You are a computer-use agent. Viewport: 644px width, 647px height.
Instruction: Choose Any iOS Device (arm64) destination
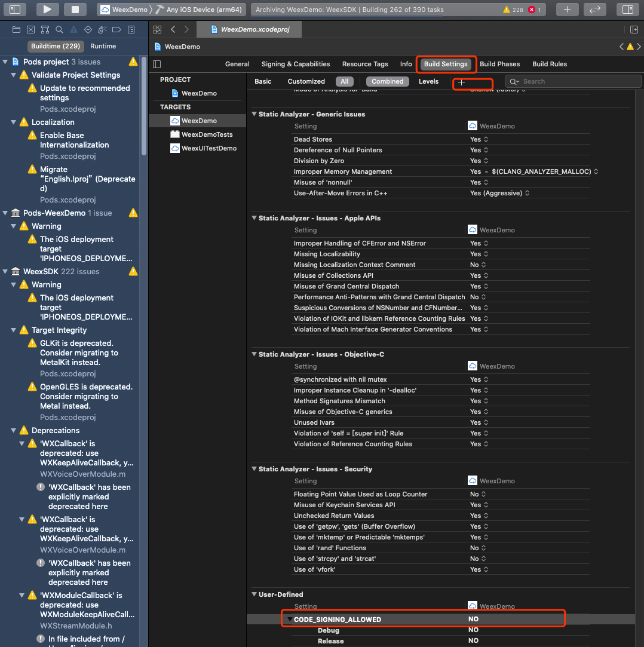199,10
